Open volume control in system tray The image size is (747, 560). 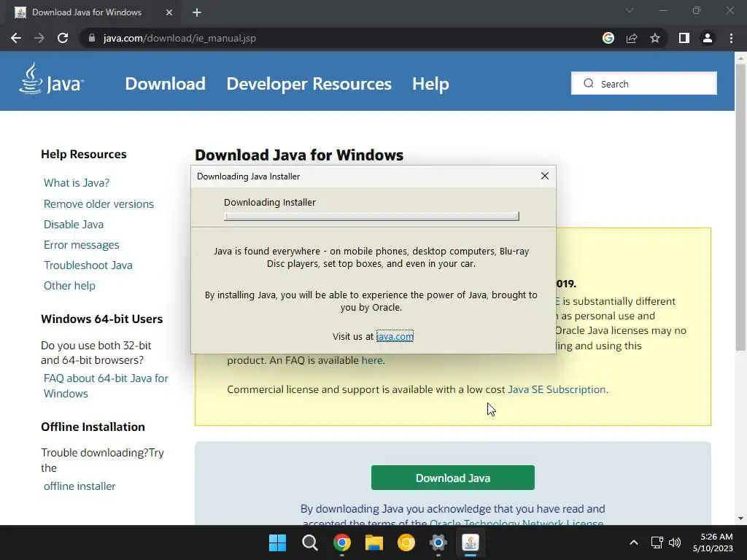(x=675, y=542)
